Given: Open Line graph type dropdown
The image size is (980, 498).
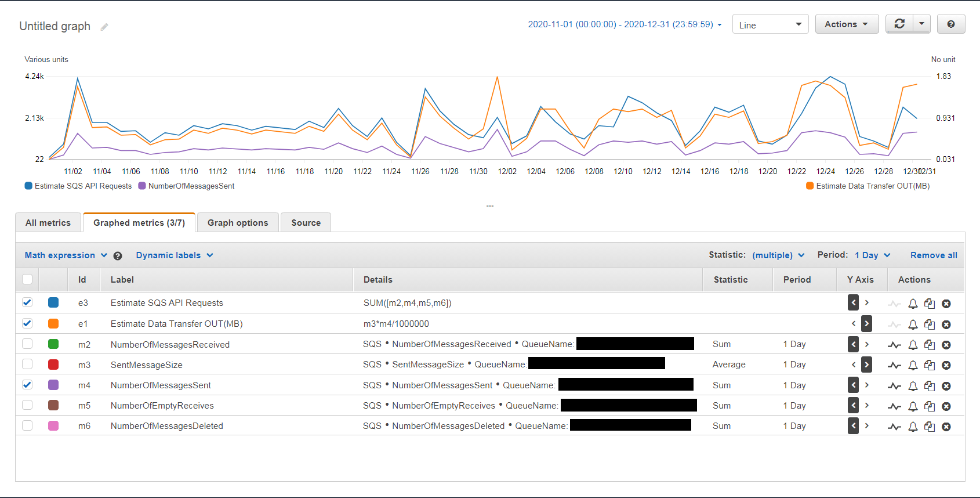Looking at the screenshot, I should [x=770, y=24].
